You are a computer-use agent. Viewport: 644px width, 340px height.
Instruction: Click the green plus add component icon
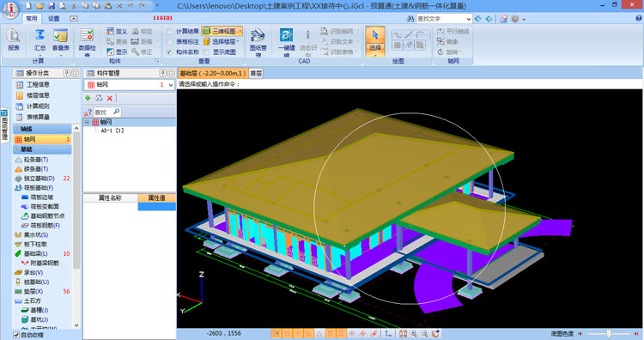pos(88,98)
